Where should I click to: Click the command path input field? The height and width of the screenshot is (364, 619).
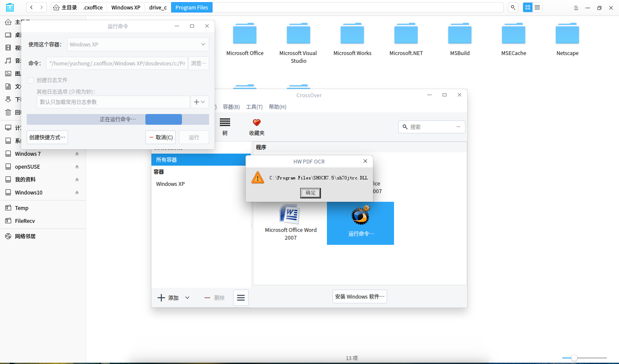(117, 63)
